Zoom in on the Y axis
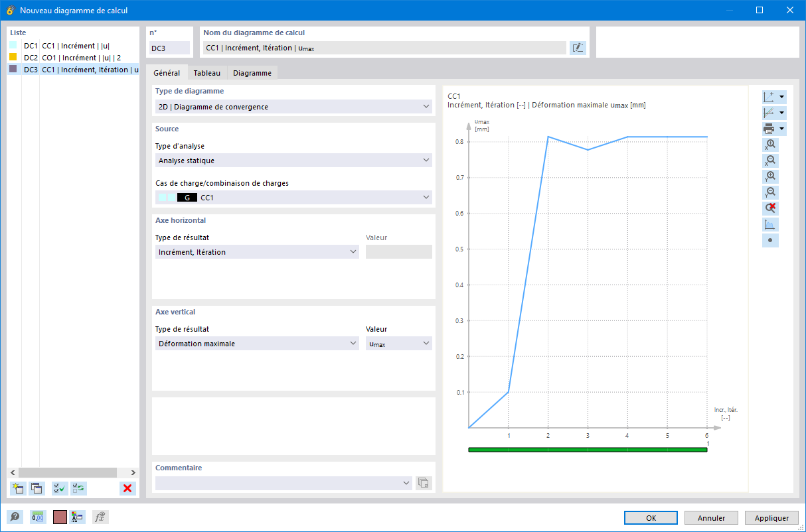The height and width of the screenshot is (532, 806). 770,176
